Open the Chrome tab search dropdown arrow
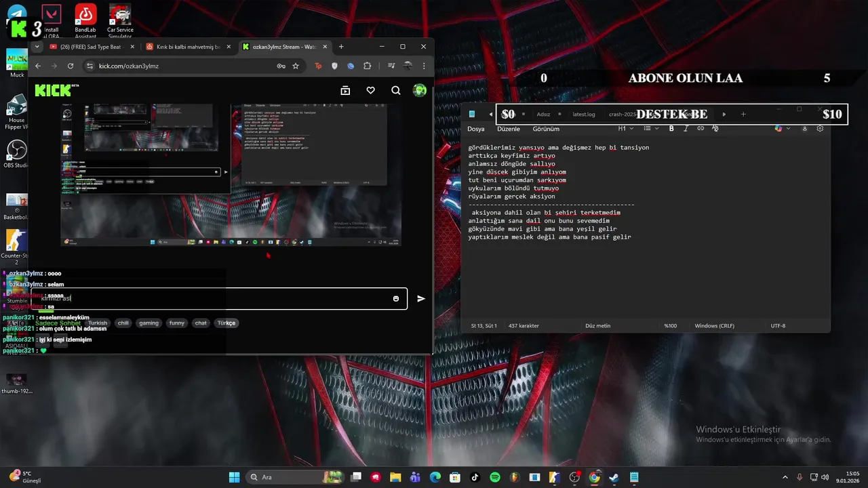The width and height of the screenshot is (868, 488). click(37, 47)
